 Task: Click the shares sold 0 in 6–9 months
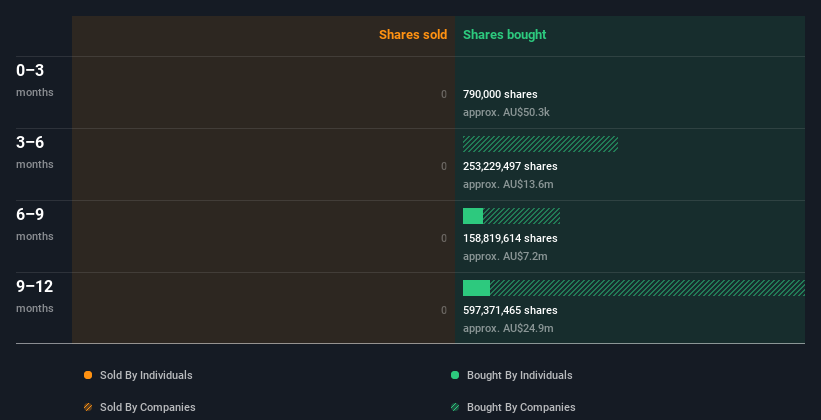(x=444, y=238)
